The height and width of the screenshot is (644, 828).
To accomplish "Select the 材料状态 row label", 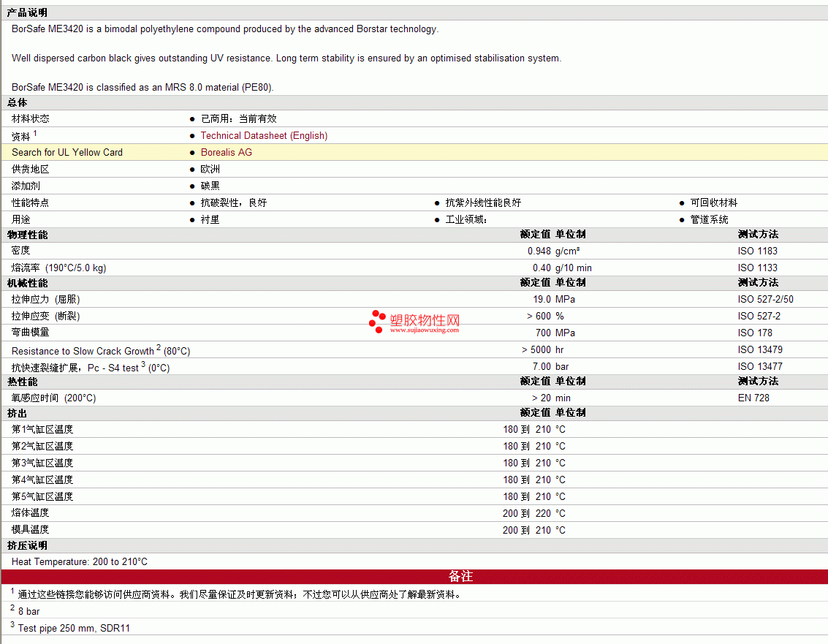I will (x=30, y=119).
